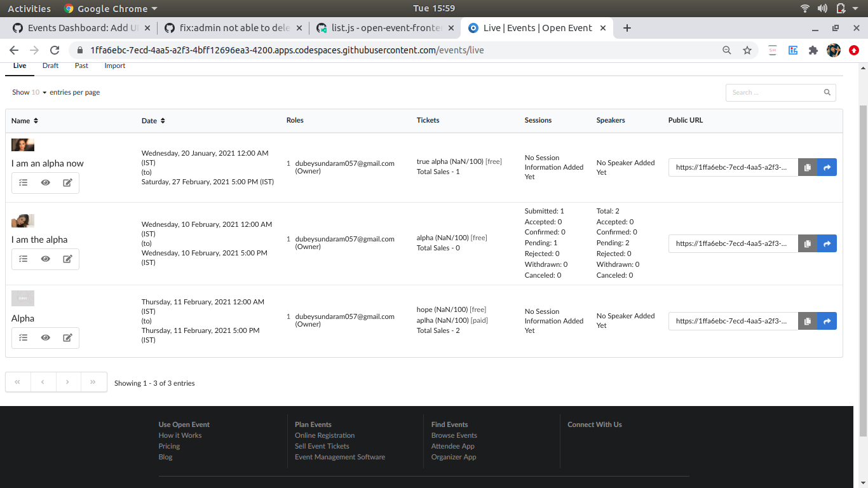The image size is (868, 488).
Task: Switch to the Draft events tab
Action: [50, 65]
